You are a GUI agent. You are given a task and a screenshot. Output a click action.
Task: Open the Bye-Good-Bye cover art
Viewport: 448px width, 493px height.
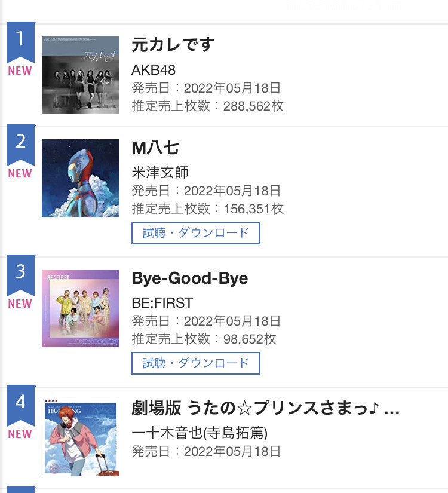(x=81, y=308)
